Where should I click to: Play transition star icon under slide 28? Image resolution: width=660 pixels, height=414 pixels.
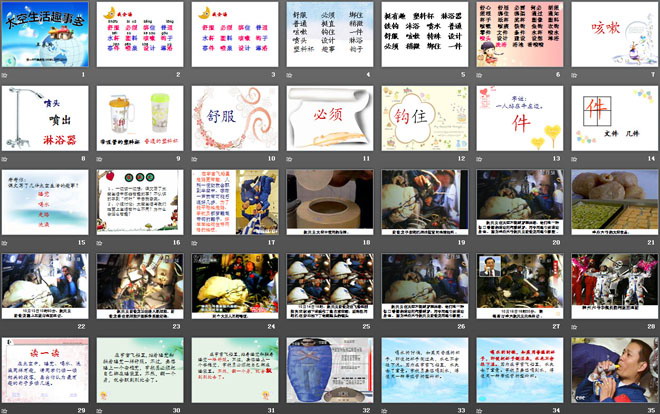(574, 327)
